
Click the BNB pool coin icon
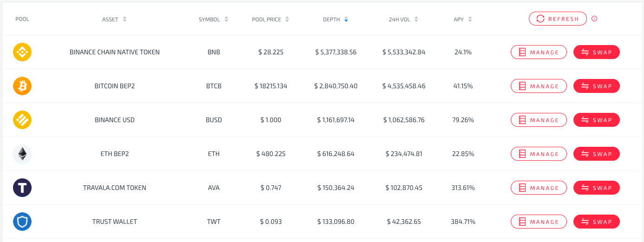click(22, 52)
